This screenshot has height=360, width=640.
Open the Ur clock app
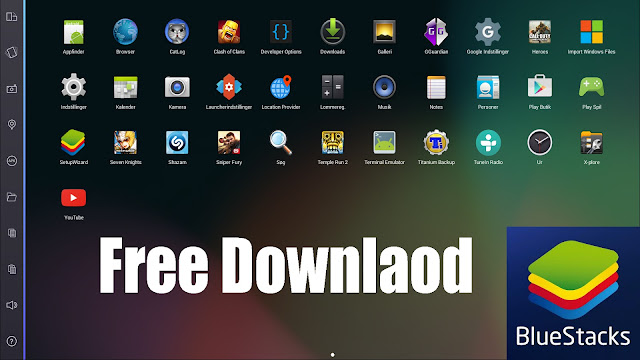[x=540, y=142]
